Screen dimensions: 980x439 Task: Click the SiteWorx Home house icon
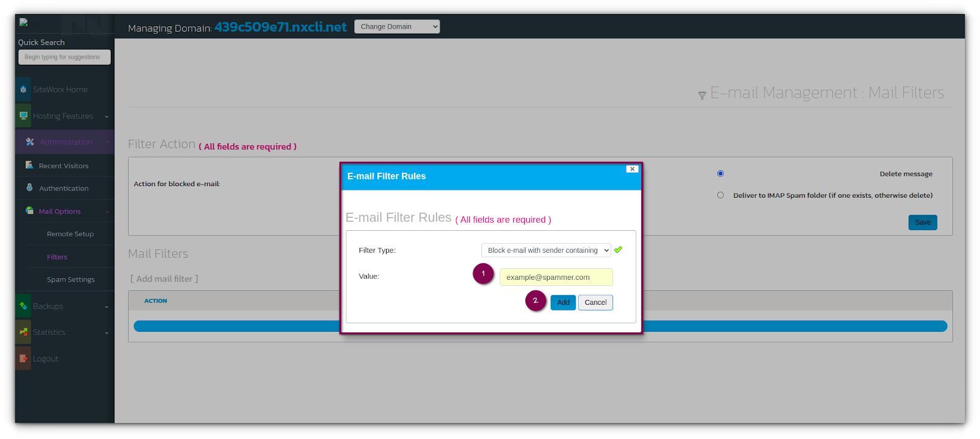click(x=23, y=89)
